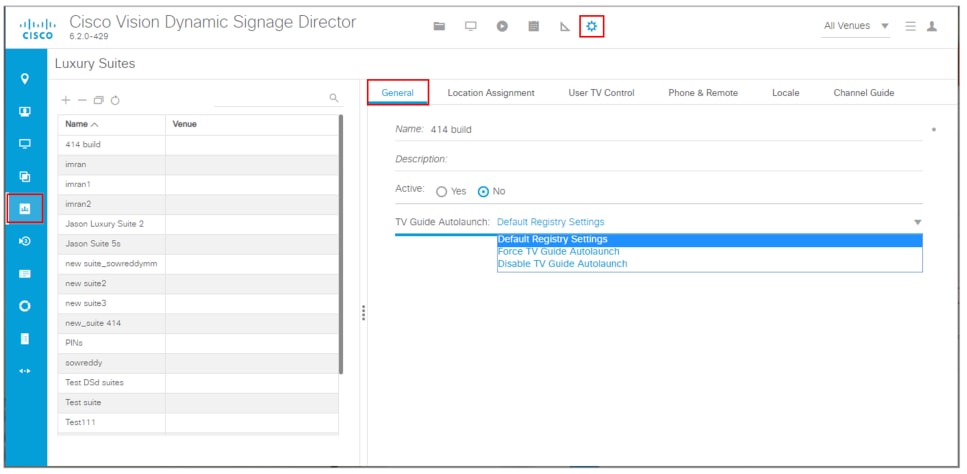Click the copy suite icon

tap(99, 100)
